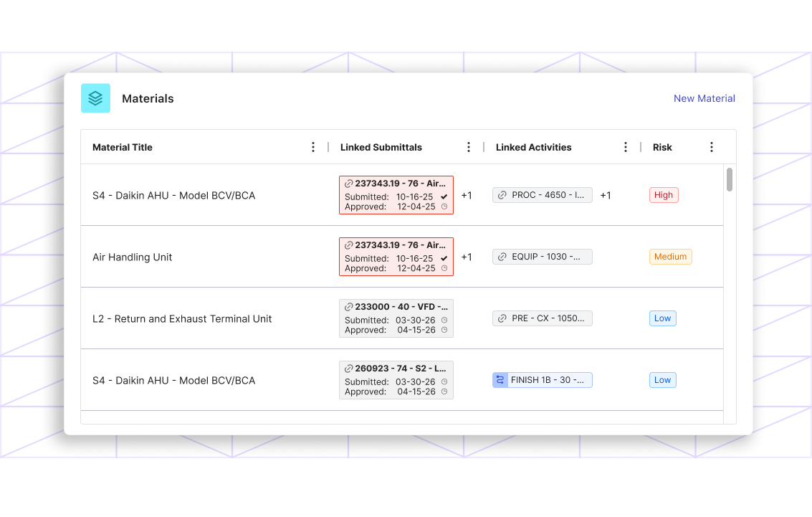Click the clock icon beside approved date 04-15-26

[444, 330]
